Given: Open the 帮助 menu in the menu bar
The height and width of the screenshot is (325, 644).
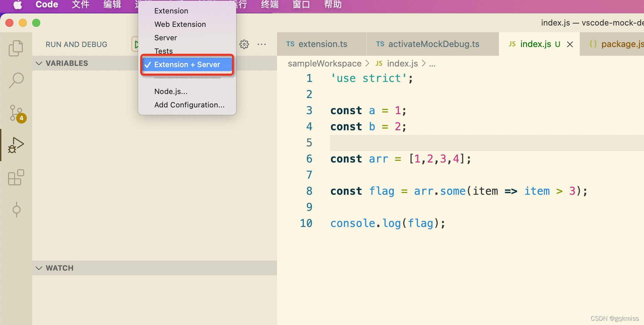Looking at the screenshot, I should 333,5.
